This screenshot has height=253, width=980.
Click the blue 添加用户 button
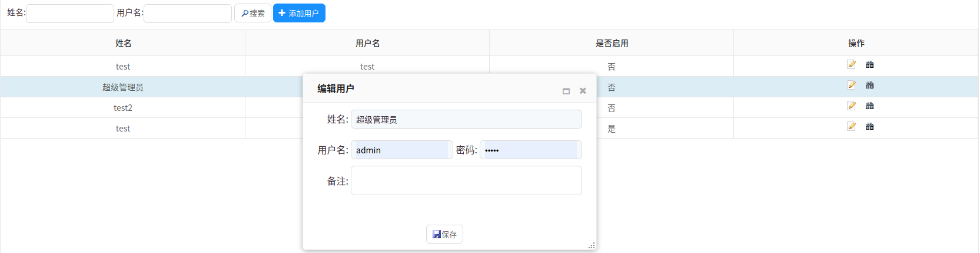coord(299,13)
